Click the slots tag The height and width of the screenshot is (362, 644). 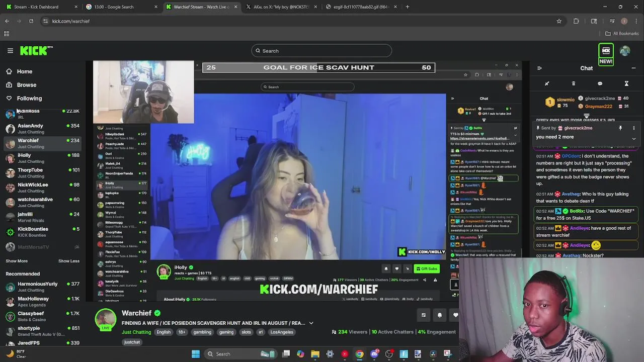(246, 332)
